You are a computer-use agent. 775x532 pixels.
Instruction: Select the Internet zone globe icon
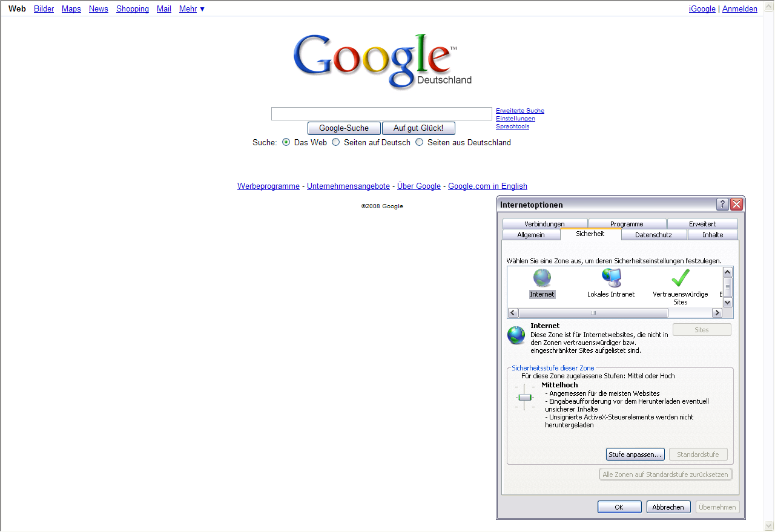click(542, 278)
